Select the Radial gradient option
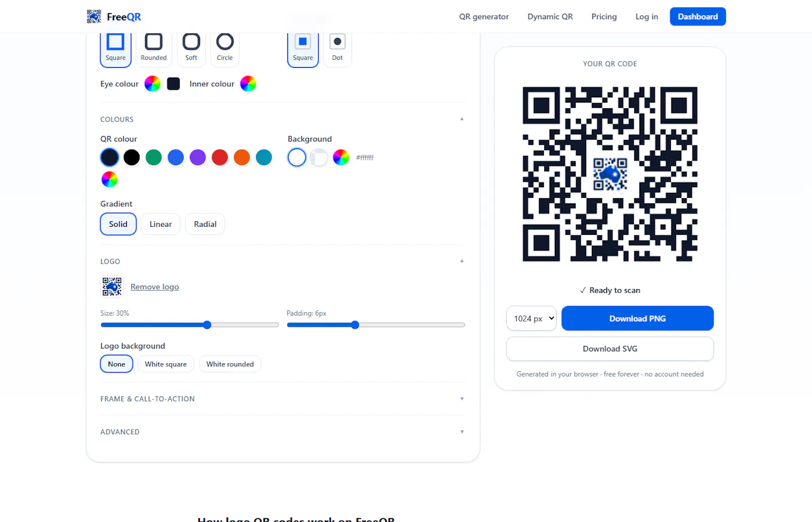Image resolution: width=812 pixels, height=522 pixels. click(205, 224)
